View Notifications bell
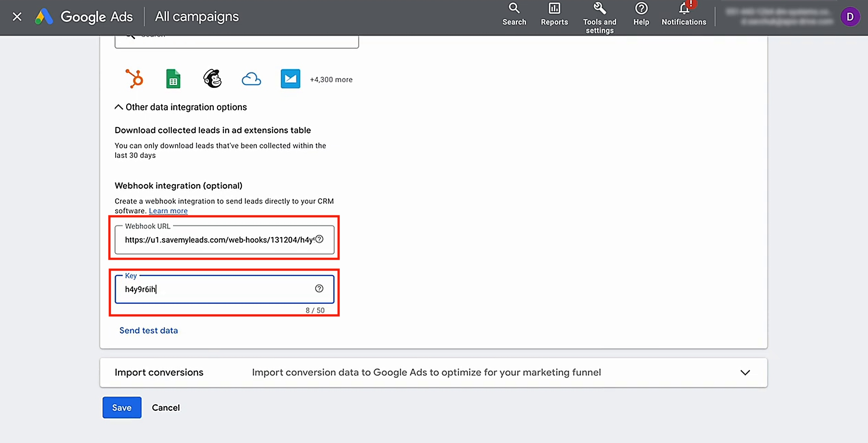Viewport: 868px width, 443px height. click(x=684, y=14)
